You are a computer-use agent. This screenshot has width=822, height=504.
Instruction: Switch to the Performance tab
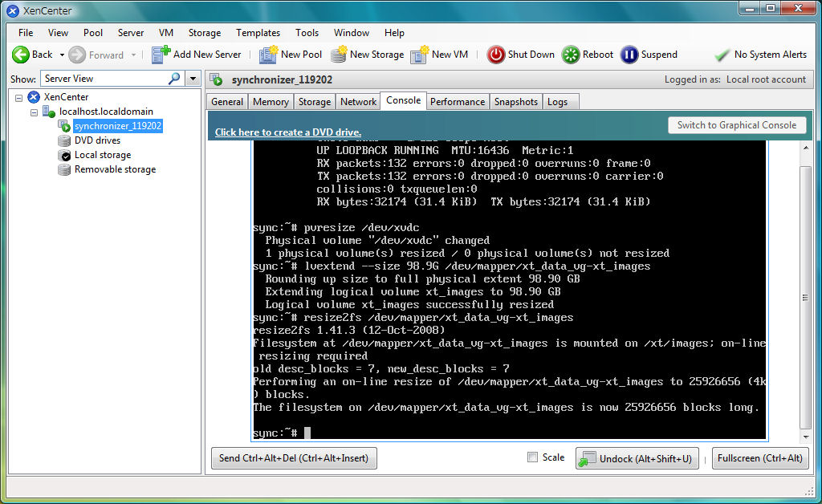pyautogui.click(x=457, y=102)
